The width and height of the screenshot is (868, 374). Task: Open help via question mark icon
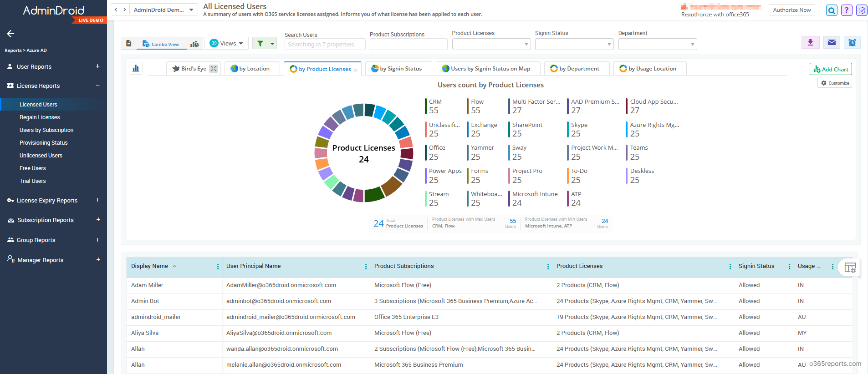tap(847, 10)
